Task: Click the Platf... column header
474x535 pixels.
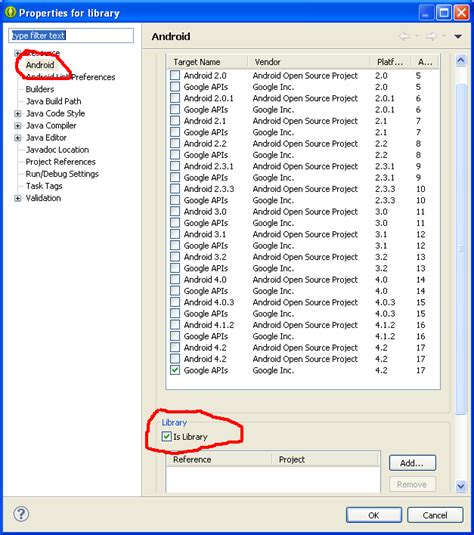Action: point(390,62)
